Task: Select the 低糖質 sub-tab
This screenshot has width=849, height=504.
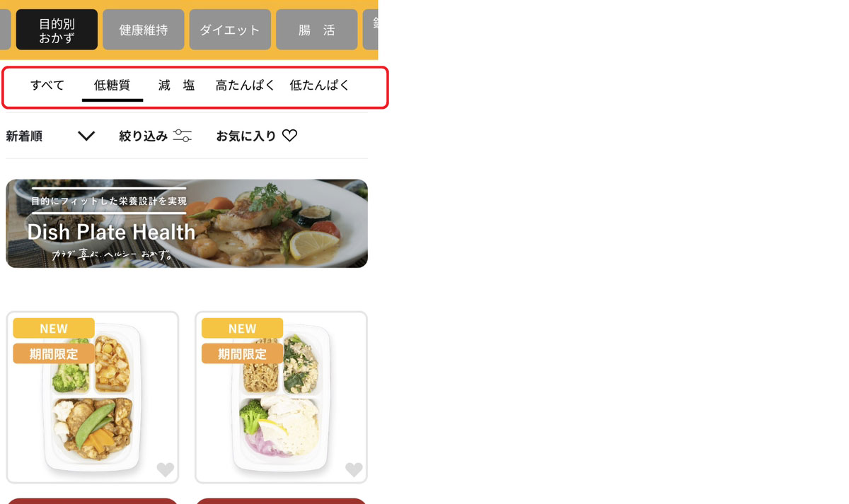Action: point(112,86)
